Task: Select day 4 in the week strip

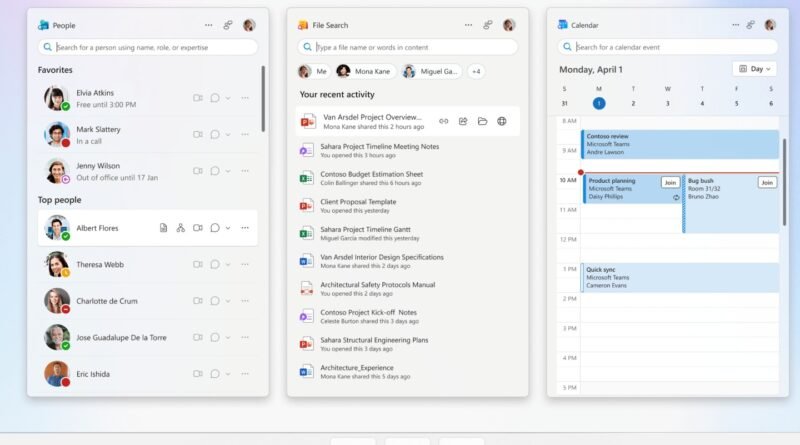Action: pos(702,104)
